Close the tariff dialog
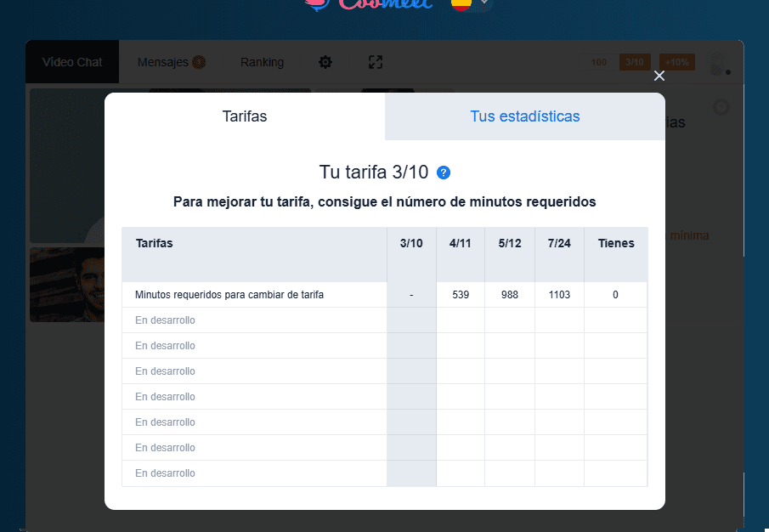Image resolution: width=769 pixels, height=532 pixels. [x=659, y=76]
